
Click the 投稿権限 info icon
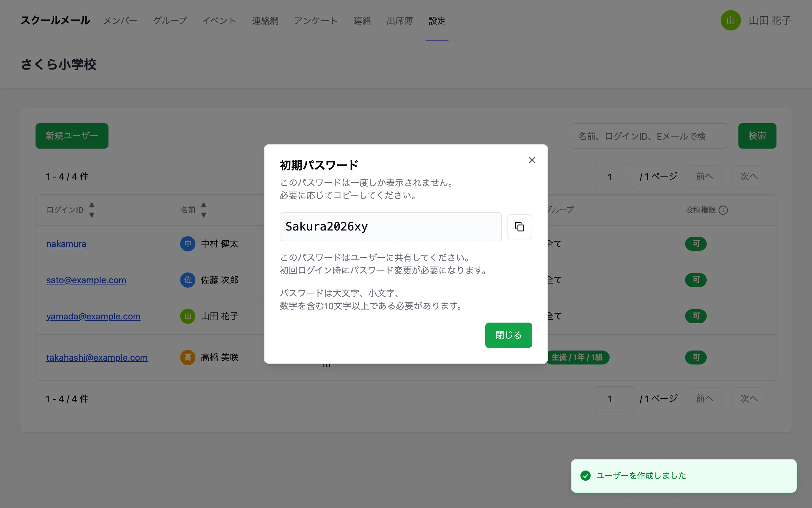723,210
